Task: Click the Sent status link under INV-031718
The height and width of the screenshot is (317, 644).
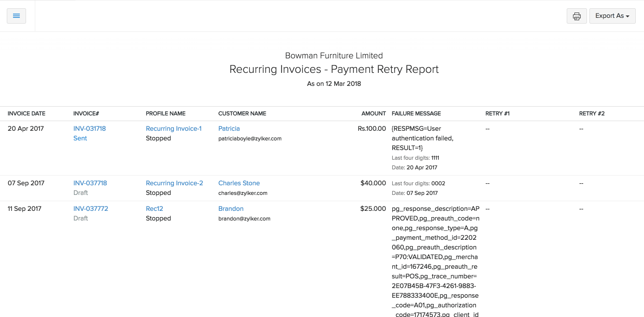Action: coord(80,138)
